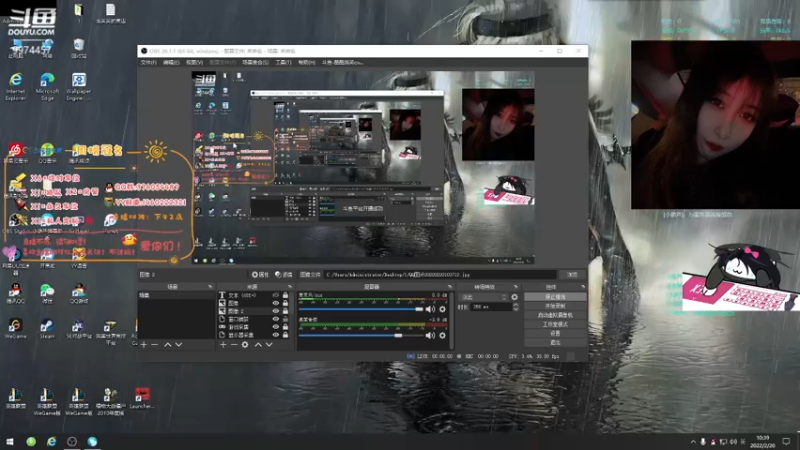Toggle visibility of the 文本 (GDI+) source
Image resolution: width=800 pixels, height=450 pixels.
point(276,295)
